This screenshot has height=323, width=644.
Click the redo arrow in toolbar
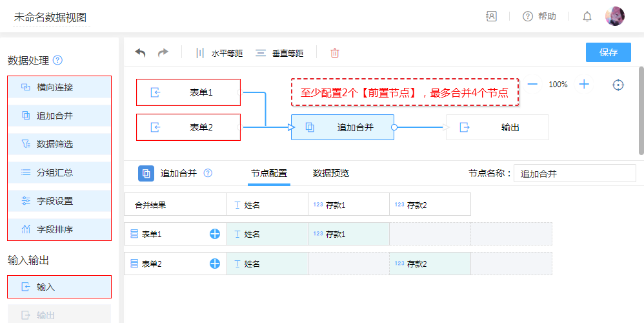[163, 53]
